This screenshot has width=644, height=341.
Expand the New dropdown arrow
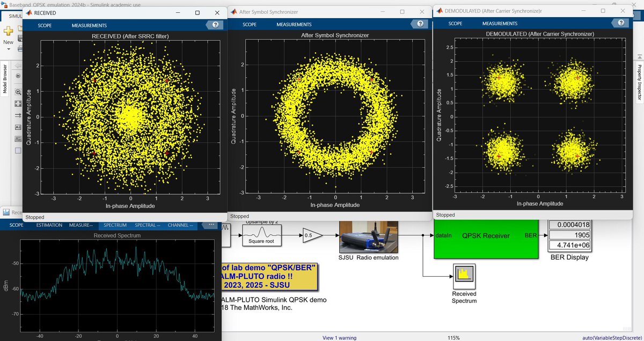click(8, 48)
